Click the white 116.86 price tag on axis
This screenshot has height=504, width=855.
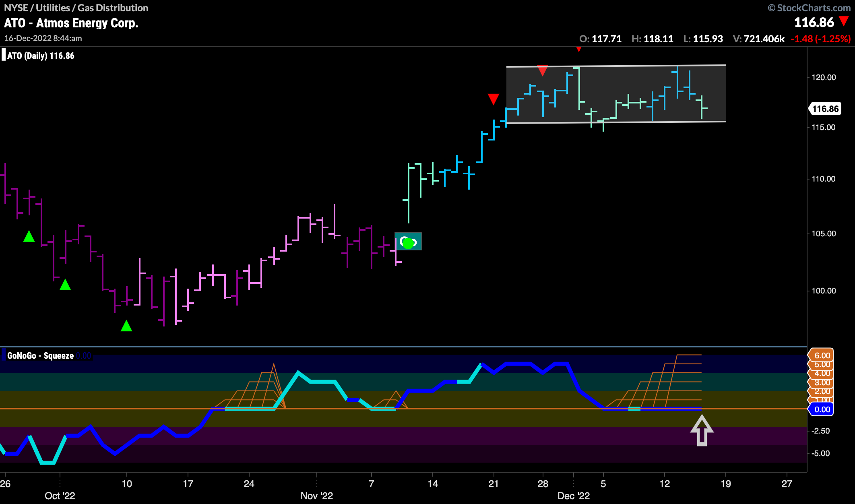(x=825, y=109)
